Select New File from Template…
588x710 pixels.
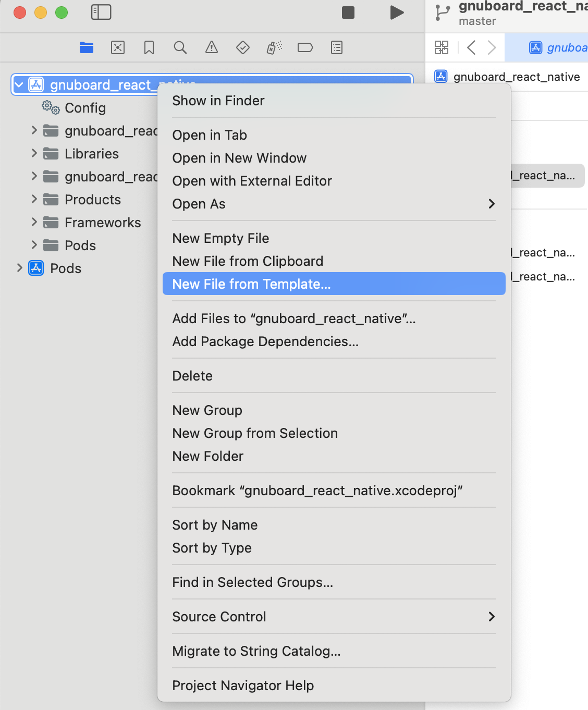[x=334, y=284]
